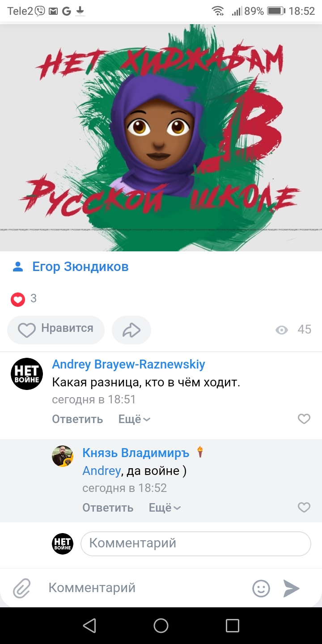322x644 pixels.
Task: Like Князь Владимиръ's reply heart
Action: tap(304, 508)
